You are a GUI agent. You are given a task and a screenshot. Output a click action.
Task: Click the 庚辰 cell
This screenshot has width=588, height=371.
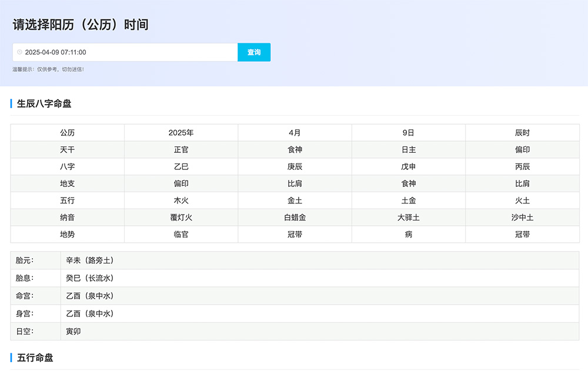[295, 166]
